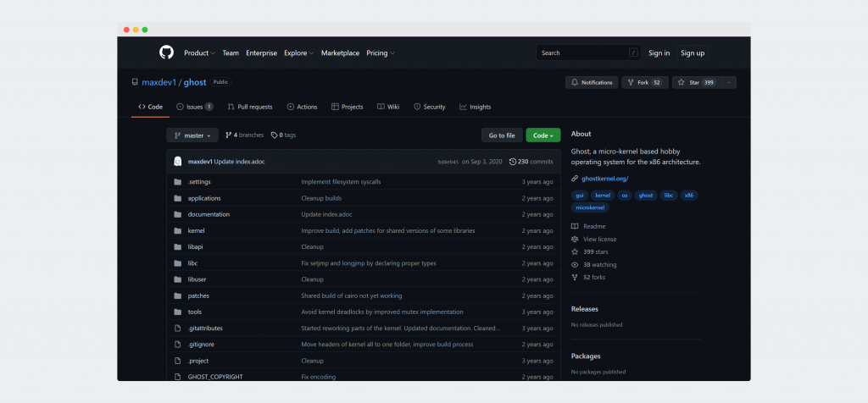The height and width of the screenshot is (403, 868).
Task: Fork the repository with Fork button
Action: [645, 82]
